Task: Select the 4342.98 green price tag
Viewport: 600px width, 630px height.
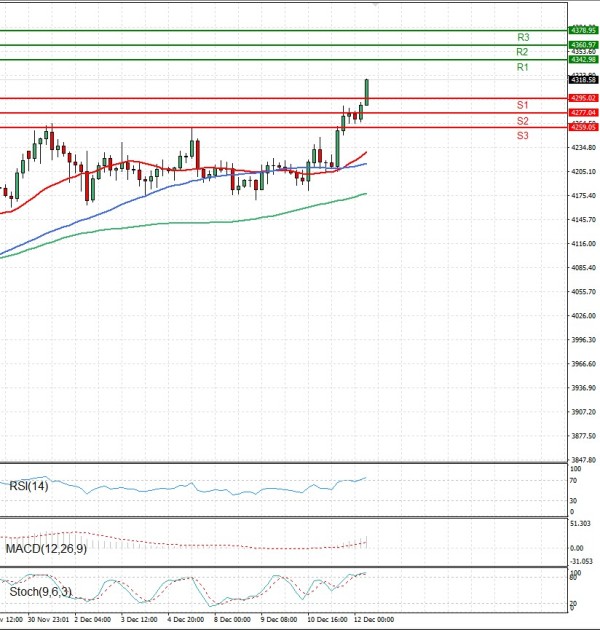Action: tap(582, 60)
